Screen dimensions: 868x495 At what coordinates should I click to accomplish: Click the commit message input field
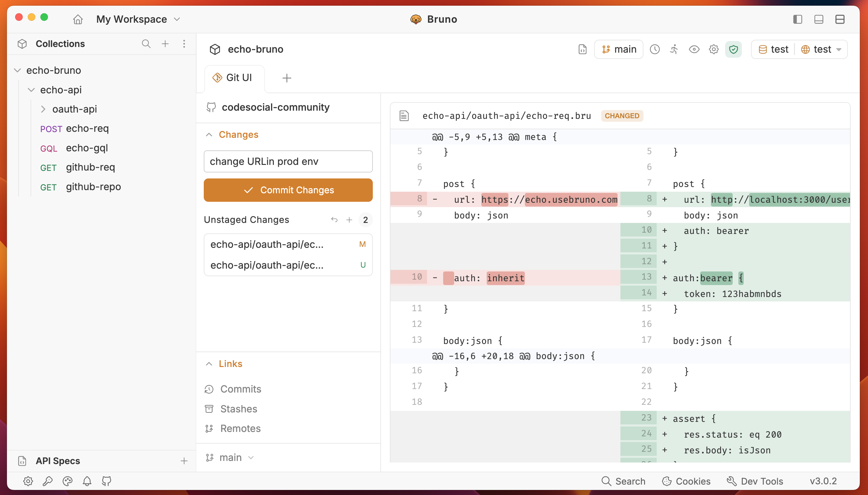click(288, 161)
